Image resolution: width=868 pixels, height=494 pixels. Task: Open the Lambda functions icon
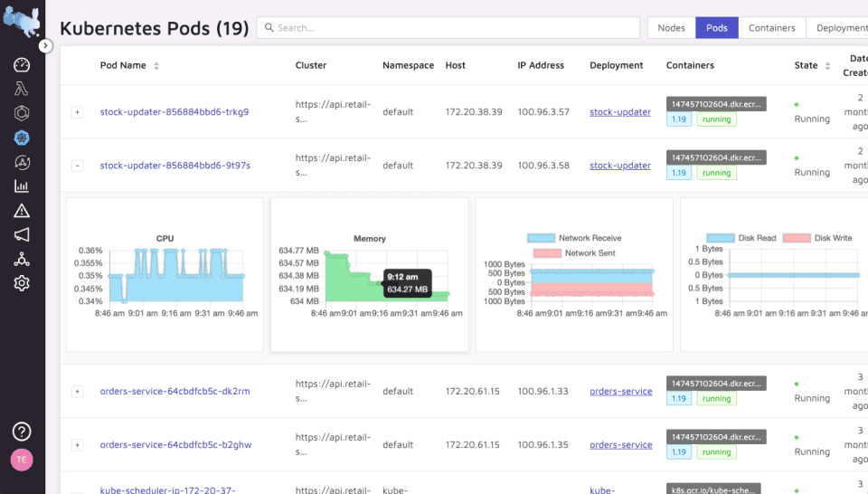tap(22, 90)
